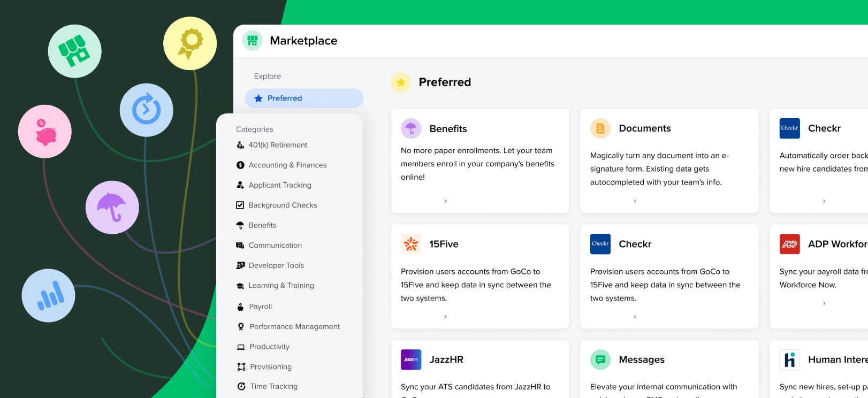Image resolution: width=868 pixels, height=398 pixels.
Task: Select Provisioning category label
Action: point(271,367)
